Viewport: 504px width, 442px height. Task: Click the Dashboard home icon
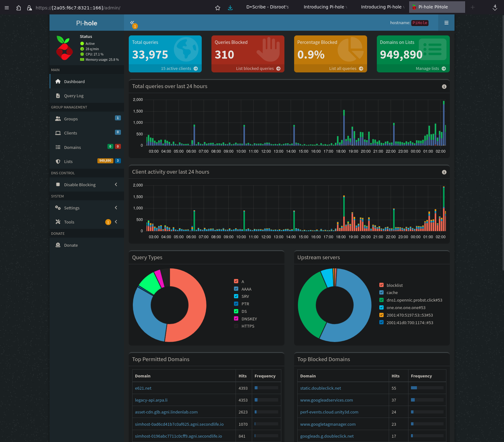click(x=58, y=82)
